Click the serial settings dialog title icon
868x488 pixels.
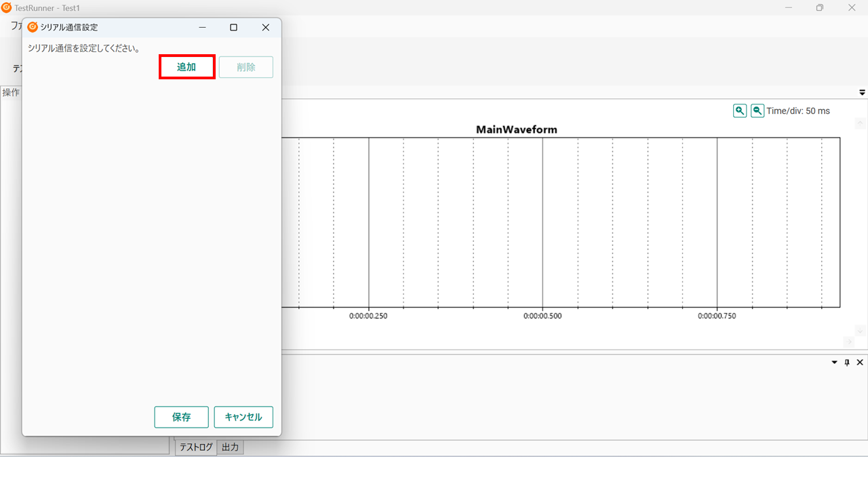pos(33,27)
